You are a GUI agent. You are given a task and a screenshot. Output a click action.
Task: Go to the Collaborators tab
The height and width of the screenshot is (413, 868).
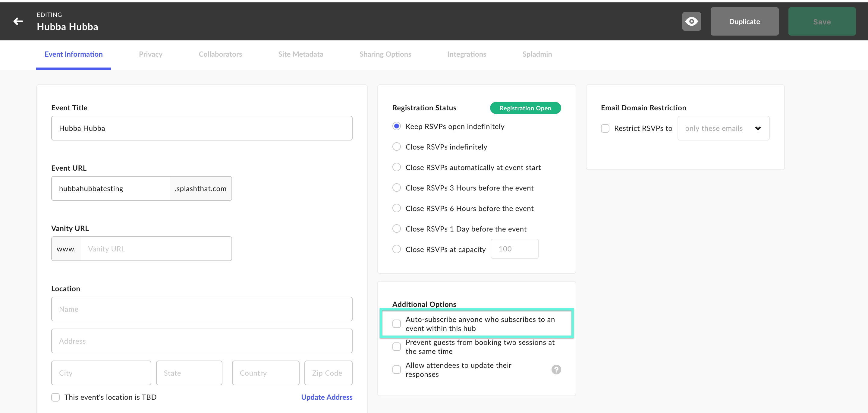pos(220,54)
